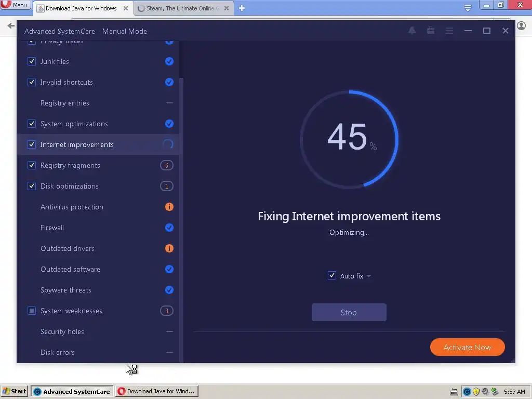Click the Junk files blue status checkmark

[x=169, y=61]
